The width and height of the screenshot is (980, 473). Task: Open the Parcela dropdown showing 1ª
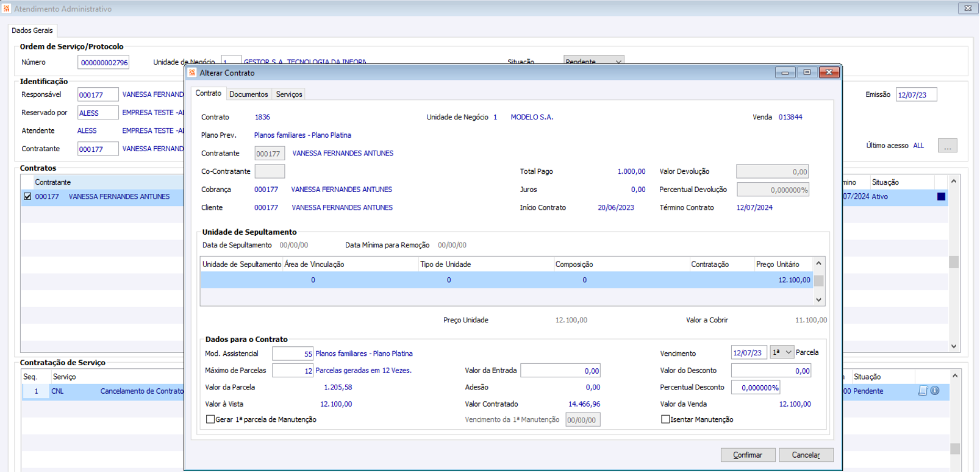click(x=782, y=352)
